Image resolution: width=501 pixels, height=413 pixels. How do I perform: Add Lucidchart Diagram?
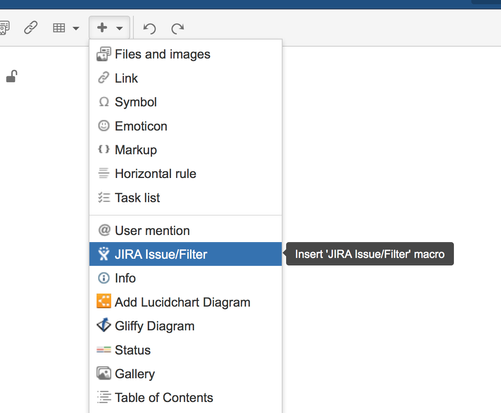coord(186,302)
